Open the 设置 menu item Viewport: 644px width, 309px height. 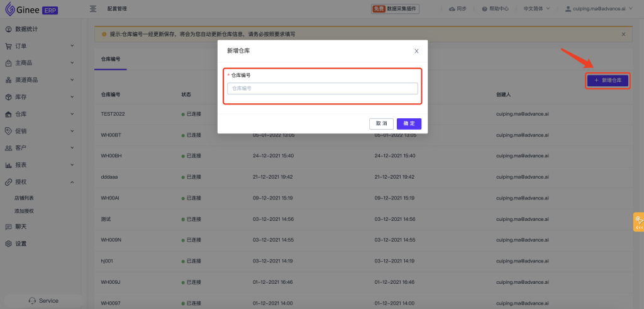[x=21, y=244]
